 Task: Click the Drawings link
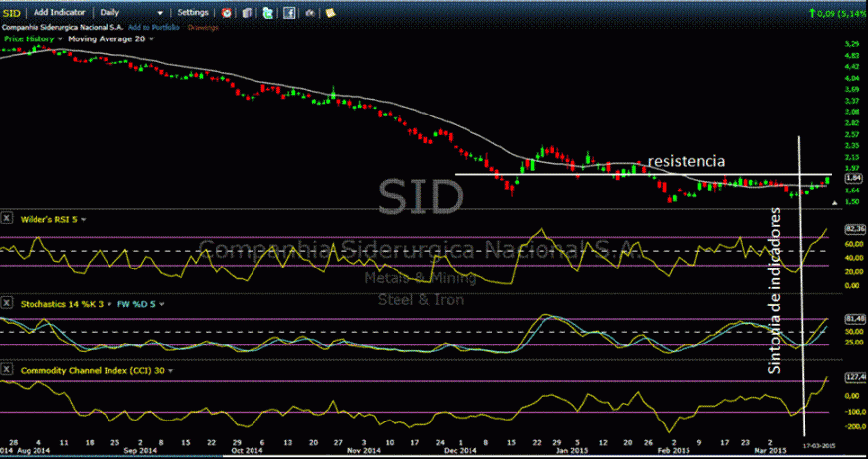[203, 27]
